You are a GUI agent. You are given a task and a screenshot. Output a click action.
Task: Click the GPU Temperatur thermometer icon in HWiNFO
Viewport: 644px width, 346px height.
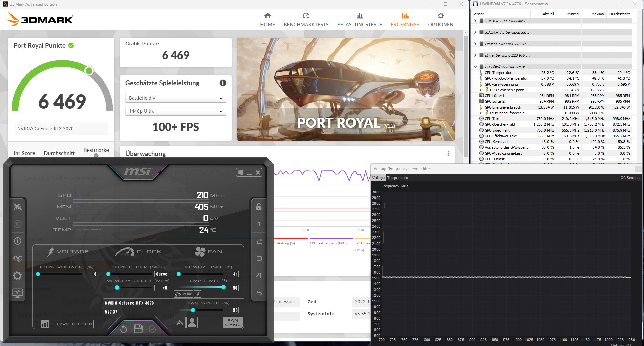point(481,73)
